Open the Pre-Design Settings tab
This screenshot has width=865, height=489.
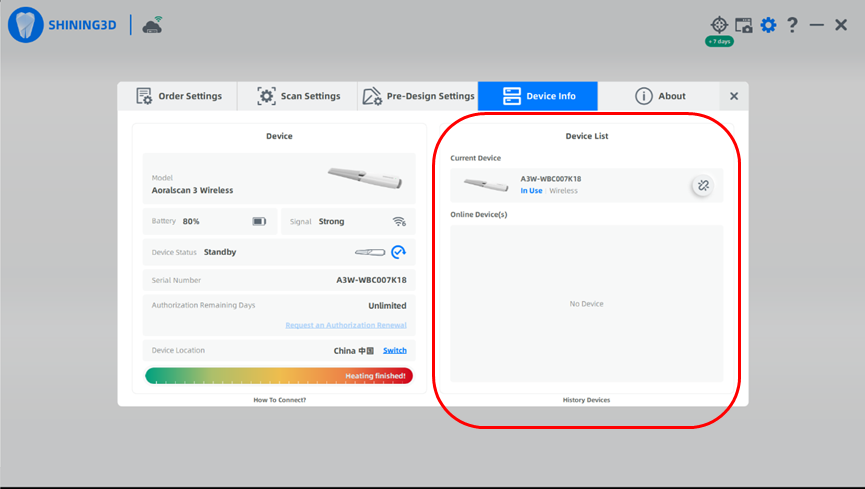tap(418, 96)
